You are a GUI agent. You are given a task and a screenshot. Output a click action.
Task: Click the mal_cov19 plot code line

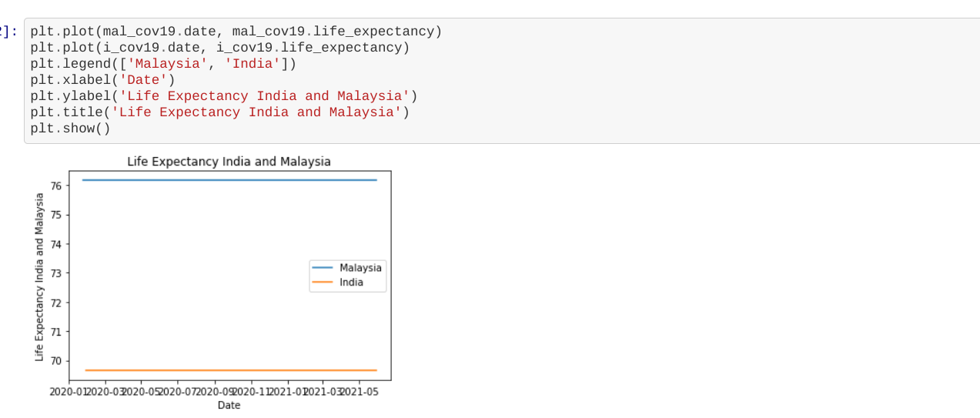[236, 32]
